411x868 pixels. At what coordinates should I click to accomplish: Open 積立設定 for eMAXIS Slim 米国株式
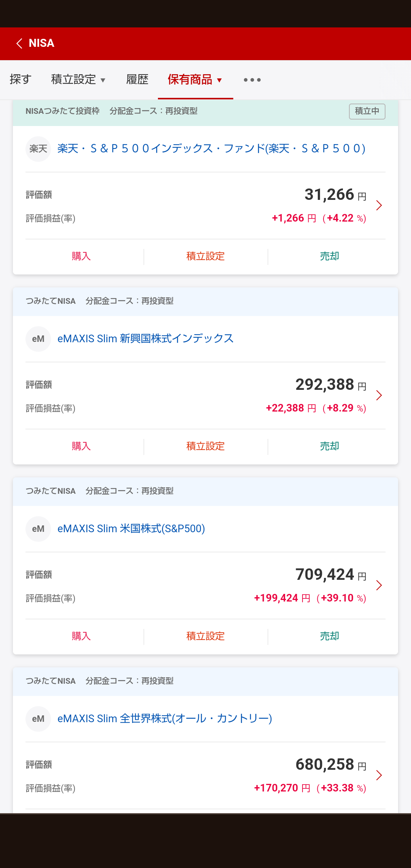tap(205, 636)
